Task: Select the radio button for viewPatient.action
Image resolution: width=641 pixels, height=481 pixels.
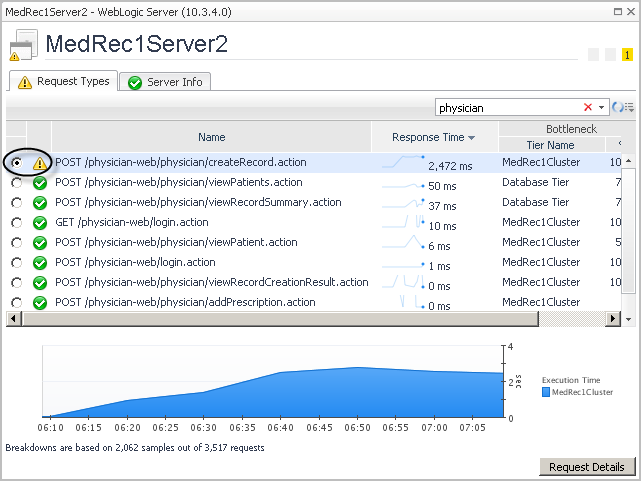Action: click(17, 243)
